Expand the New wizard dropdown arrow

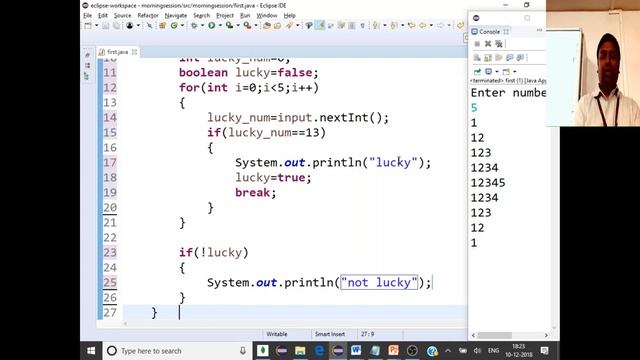[97, 25]
